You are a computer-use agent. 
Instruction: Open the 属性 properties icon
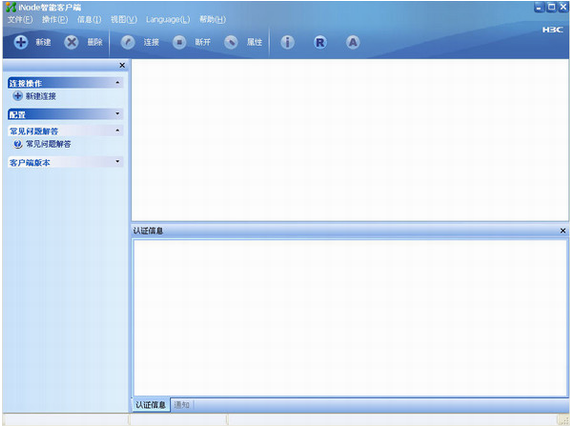(x=231, y=42)
